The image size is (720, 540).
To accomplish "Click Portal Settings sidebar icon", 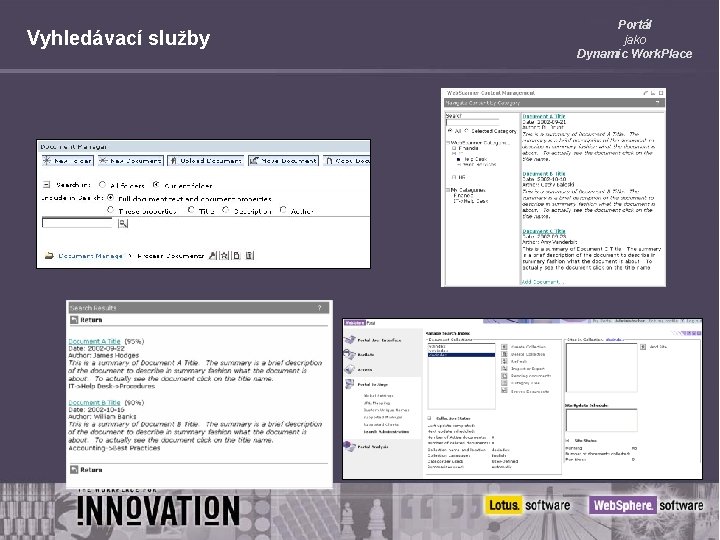I will (350, 384).
